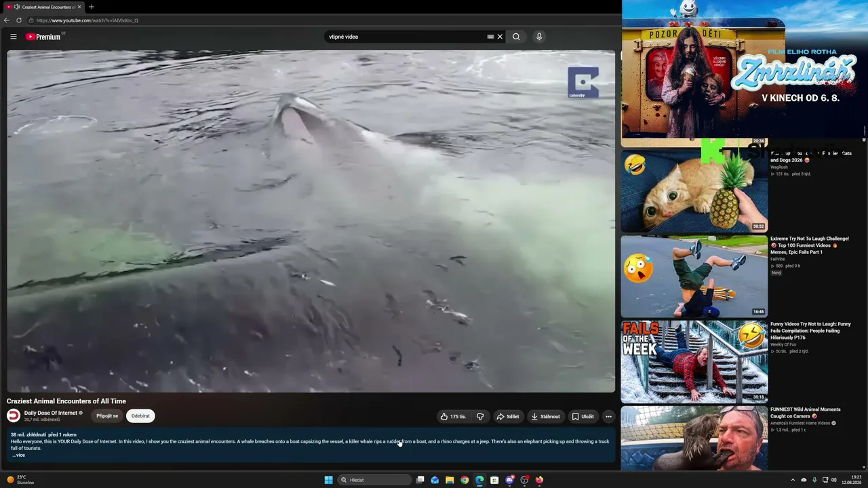Viewport: 868px width, 488px height.
Task: Click the Zmrzlinář movie advertisement banner
Action: [745, 69]
